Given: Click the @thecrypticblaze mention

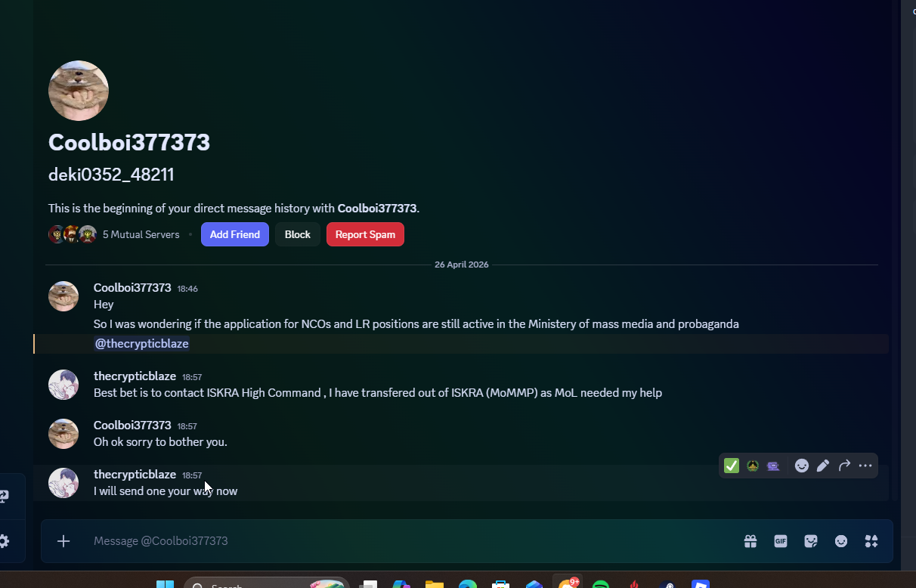Looking at the screenshot, I should tap(141, 344).
